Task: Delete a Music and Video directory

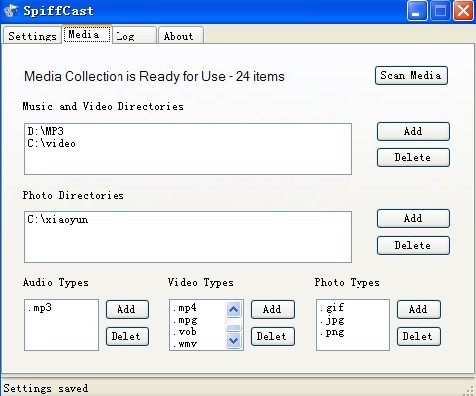Action: pyautogui.click(x=413, y=157)
